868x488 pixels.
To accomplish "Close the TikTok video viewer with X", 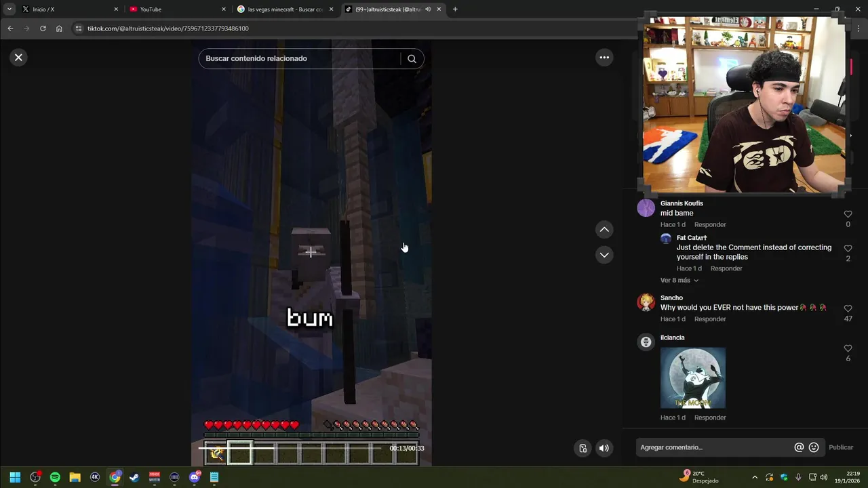I will (18, 58).
